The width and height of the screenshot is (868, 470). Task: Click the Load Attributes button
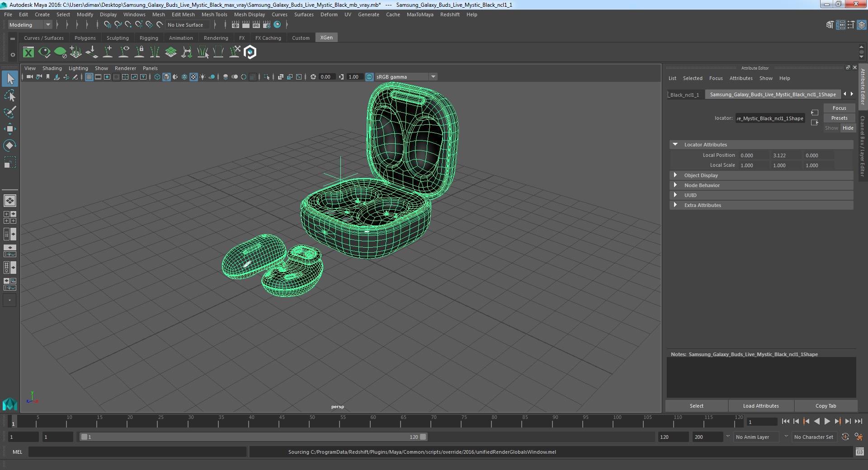coord(761,406)
